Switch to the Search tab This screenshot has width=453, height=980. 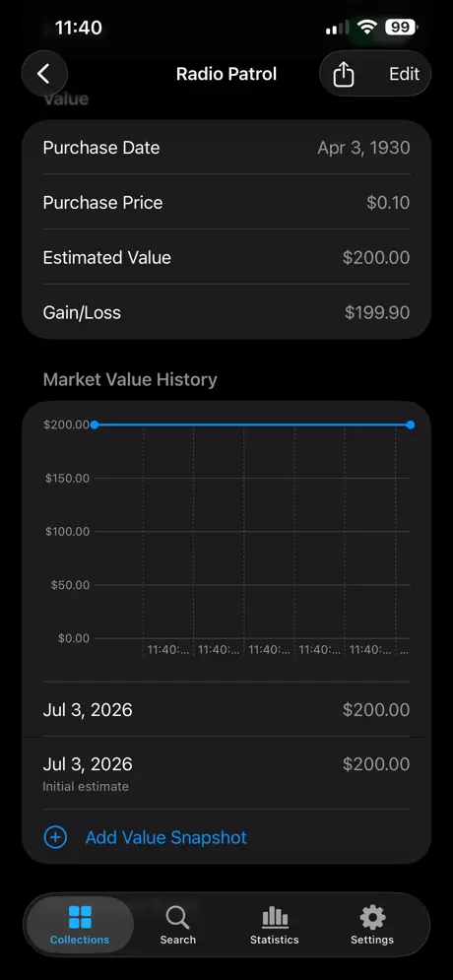pyautogui.click(x=177, y=925)
